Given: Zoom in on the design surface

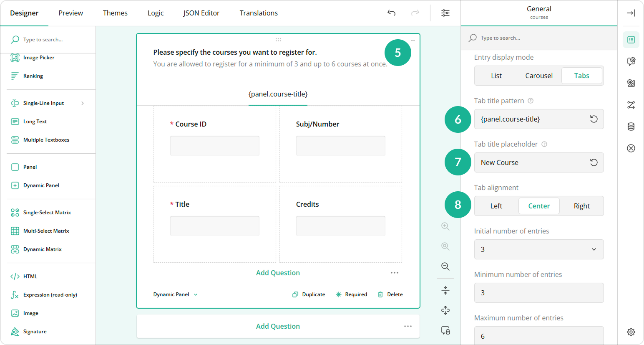Looking at the screenshot, I should 445,226.
